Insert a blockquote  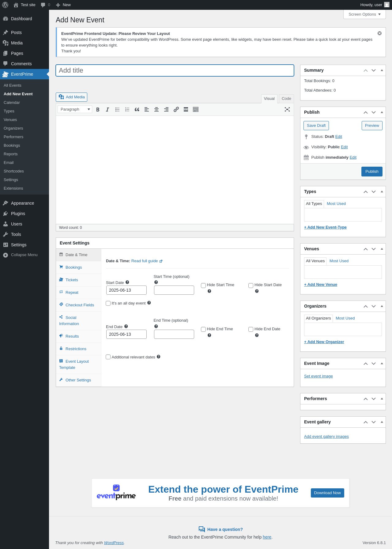[137, 109]
